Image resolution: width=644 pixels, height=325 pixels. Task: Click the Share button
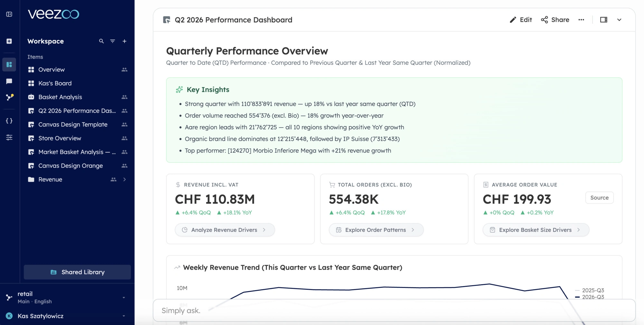(555, 20)
